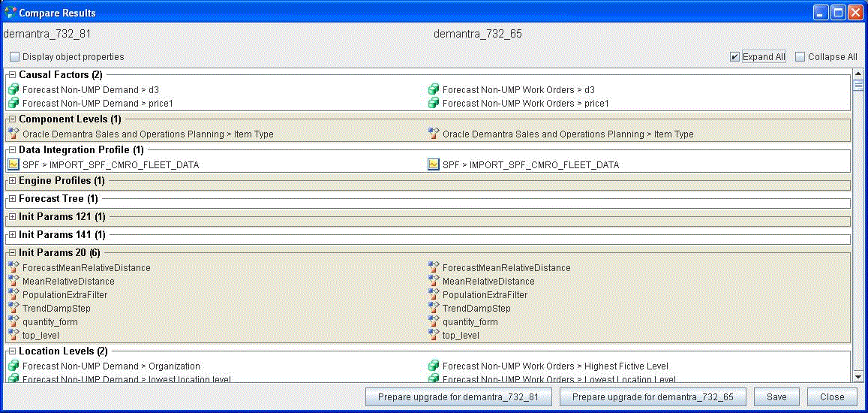Select left 'Oracle Demantra Sales and Operations Planning' row
The width and height of the screenshot is (868, 413).
[x=148, y=134]
